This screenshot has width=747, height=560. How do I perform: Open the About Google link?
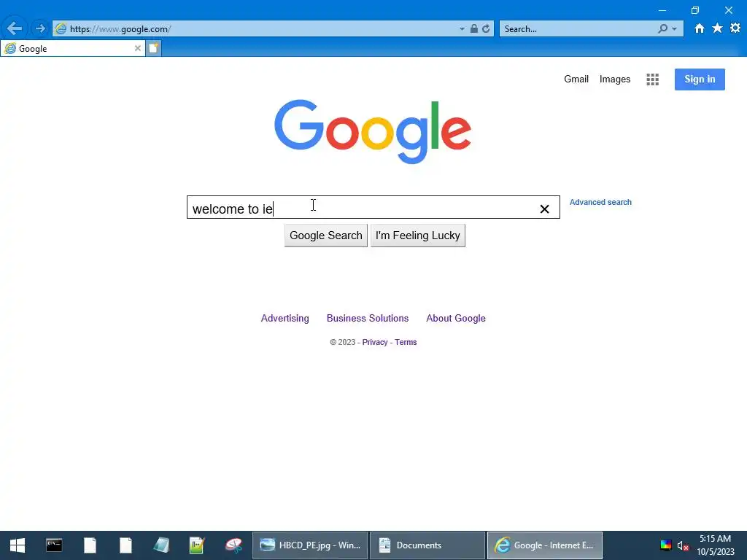(456, 318)
